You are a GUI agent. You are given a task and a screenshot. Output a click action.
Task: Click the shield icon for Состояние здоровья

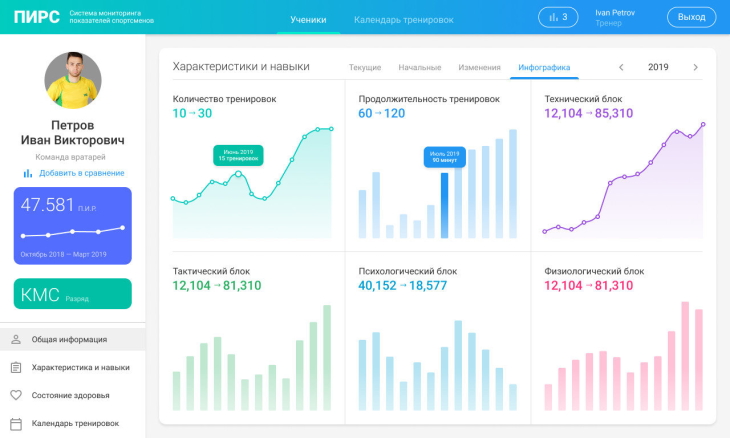pyautogui.click(x=16, y=395)
